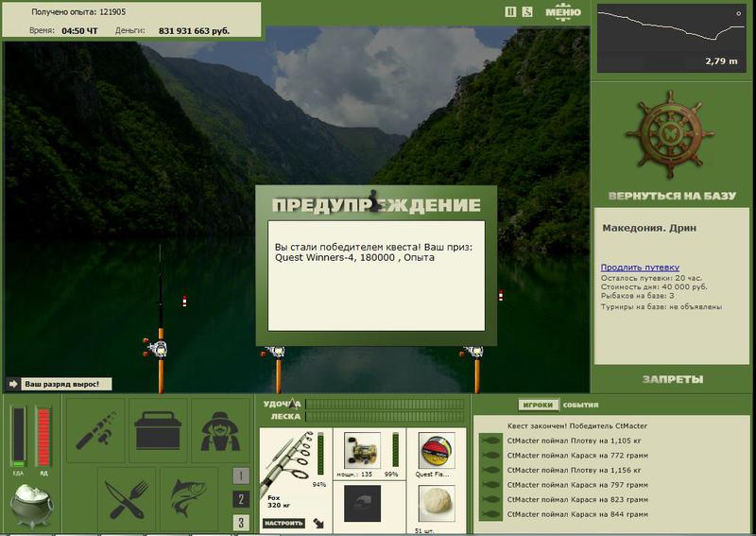Click the Македония. Дрин location title

(x=649, y=228)
